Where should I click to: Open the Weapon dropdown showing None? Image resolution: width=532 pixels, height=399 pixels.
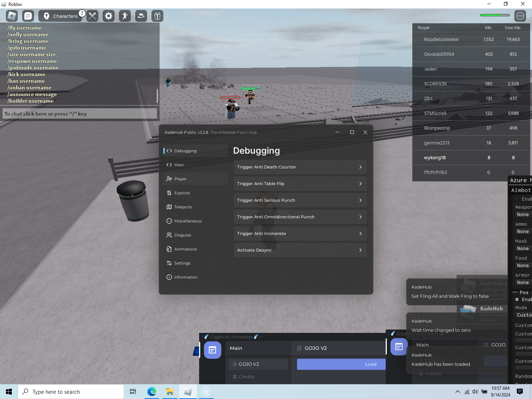click(x=524, y=215)
